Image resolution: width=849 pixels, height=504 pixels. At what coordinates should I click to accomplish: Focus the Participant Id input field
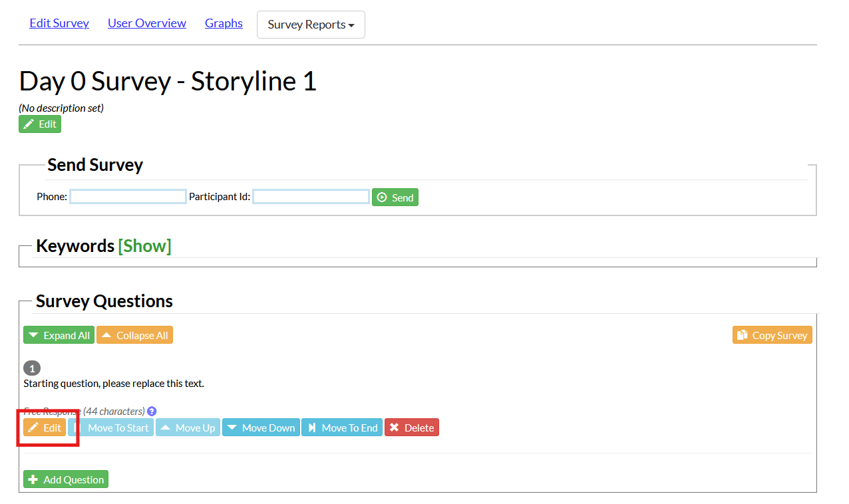tap(311, 197)
